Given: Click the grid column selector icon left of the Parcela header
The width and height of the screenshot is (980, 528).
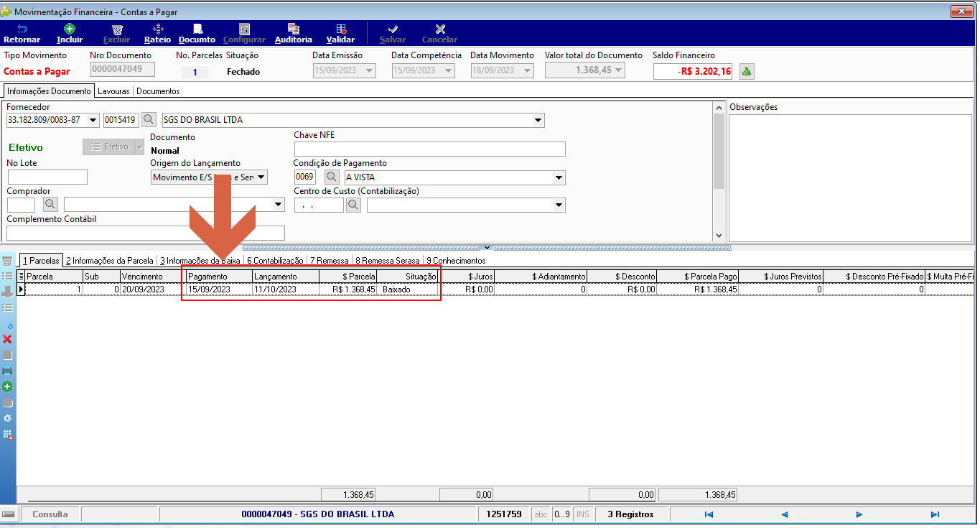Looking at the screenshot, I should tap(21, 276).
